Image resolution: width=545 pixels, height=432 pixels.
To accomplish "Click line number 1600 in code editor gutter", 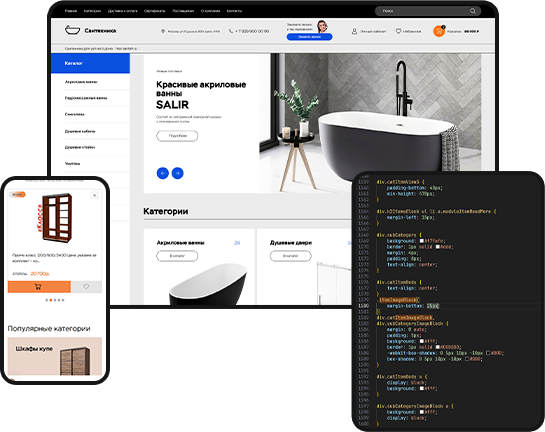I will pyautogui.click(x=363, y=424).
